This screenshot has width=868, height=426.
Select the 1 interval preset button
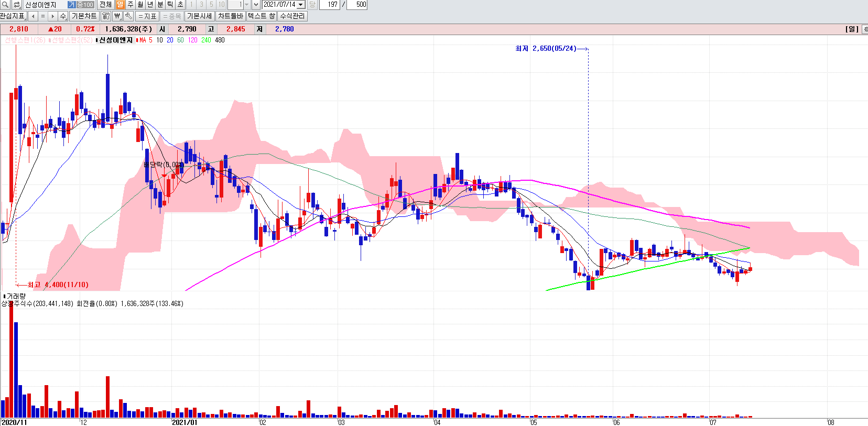(x=191, y=5)
